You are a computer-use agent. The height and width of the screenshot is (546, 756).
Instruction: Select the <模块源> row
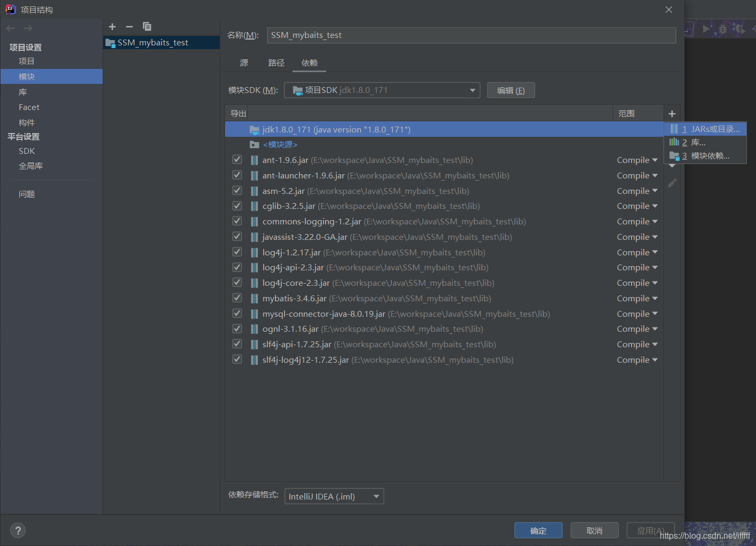point(444,145)
